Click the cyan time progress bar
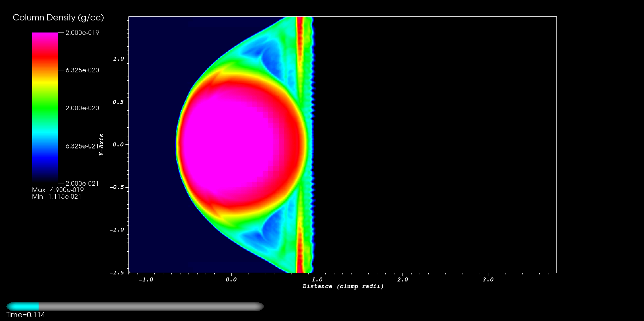 tap(23, 306)
